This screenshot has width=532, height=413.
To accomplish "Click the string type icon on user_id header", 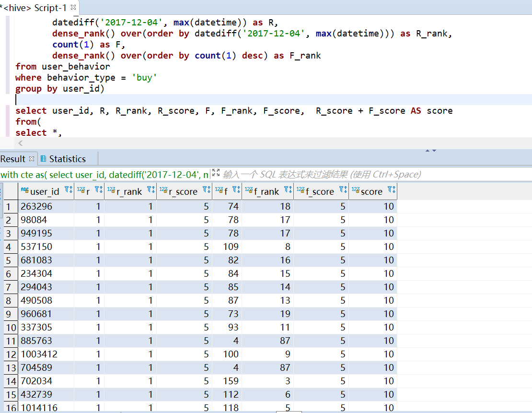I will pos(25,190).
